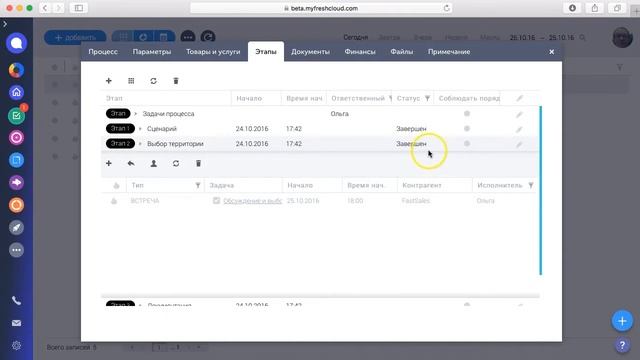Screen dimensions: 640x360
Task: Toggle order indicator for Задачи процесса row
Action: click(x=467, y=113)
